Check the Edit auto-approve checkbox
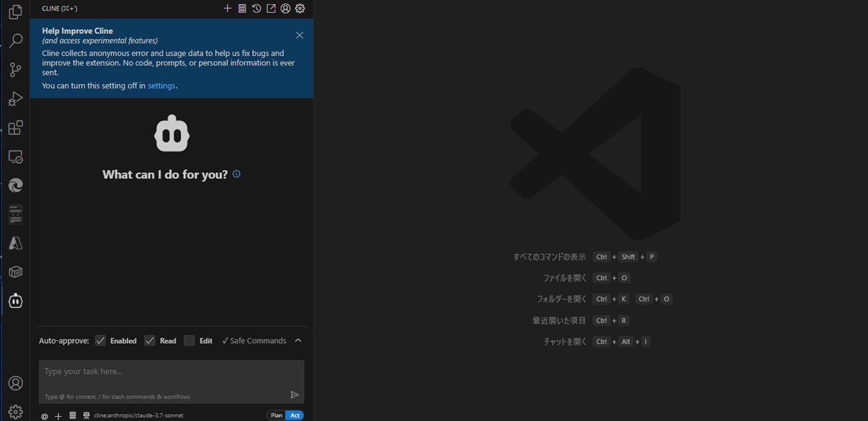This screenshot has width=868, height=421. click(x=190, y=341)
